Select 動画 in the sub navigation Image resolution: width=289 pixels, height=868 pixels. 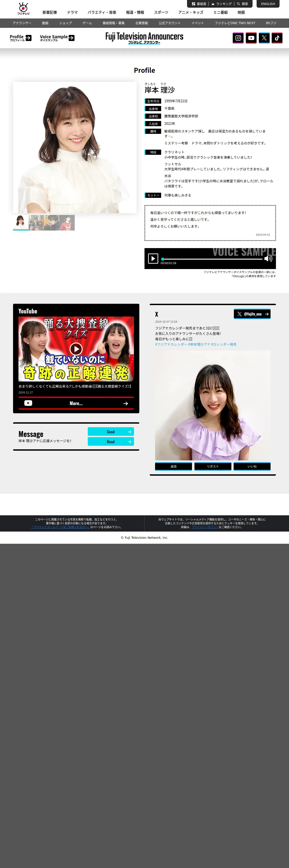click(x=45, y=23)
